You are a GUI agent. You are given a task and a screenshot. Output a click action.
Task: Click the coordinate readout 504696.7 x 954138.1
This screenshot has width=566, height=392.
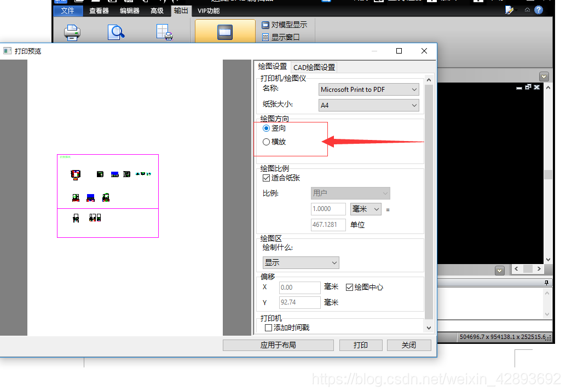(x=503, y=337)
